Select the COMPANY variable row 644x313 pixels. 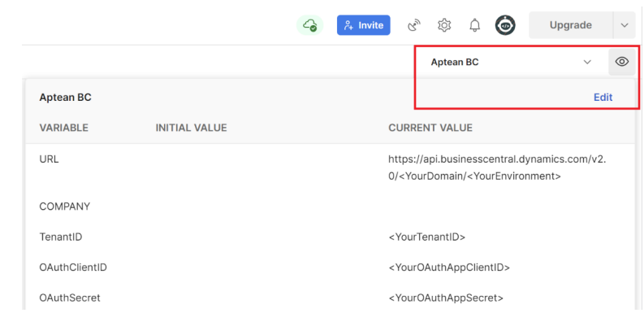tap(331, 206)
